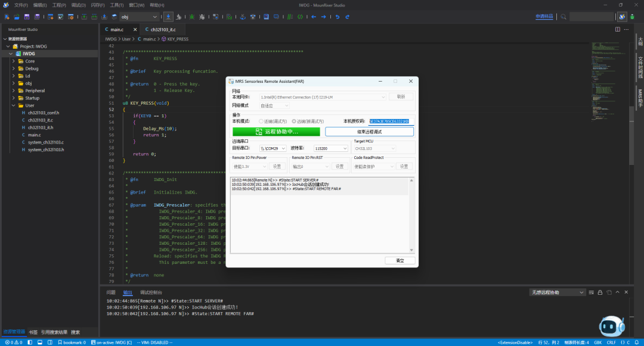Click the green 远程协助中 status button
The width and height of the screenshot is (644, 346).
[277, 132]
